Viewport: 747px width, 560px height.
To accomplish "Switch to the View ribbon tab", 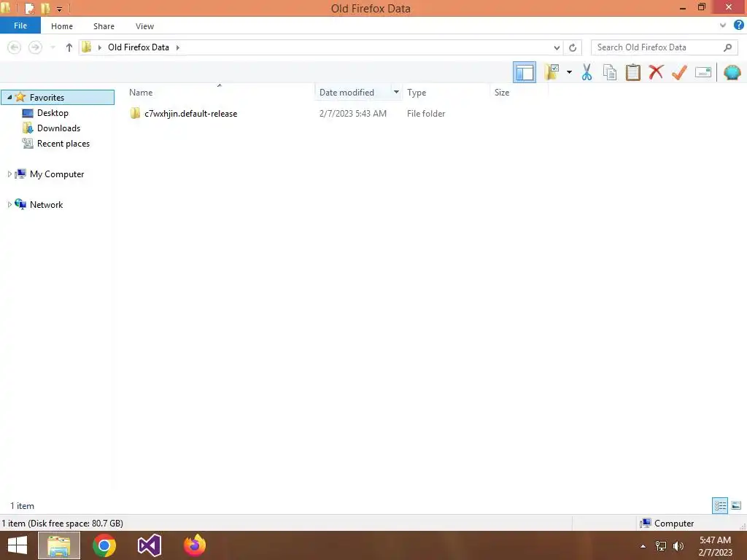I will [145, 26].
